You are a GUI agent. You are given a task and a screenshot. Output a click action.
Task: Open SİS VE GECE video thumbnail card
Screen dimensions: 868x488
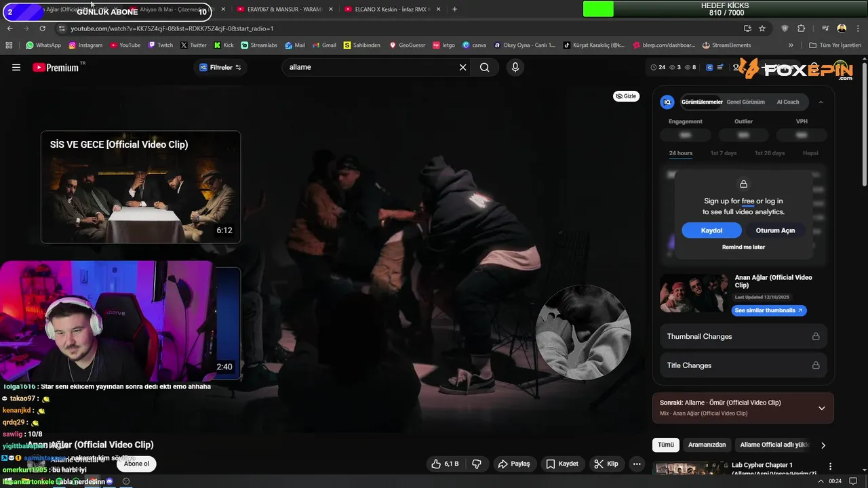click(x=140, y=187)
